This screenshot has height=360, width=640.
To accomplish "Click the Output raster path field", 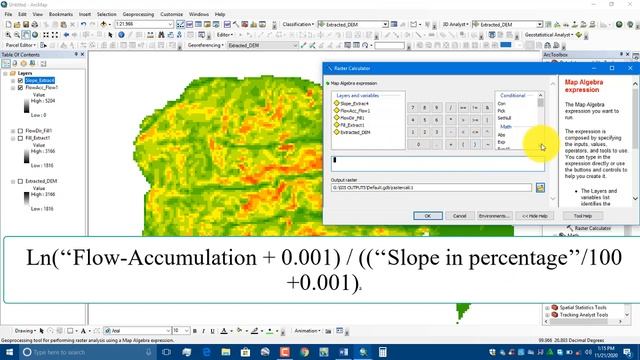I will pos(431,188).
